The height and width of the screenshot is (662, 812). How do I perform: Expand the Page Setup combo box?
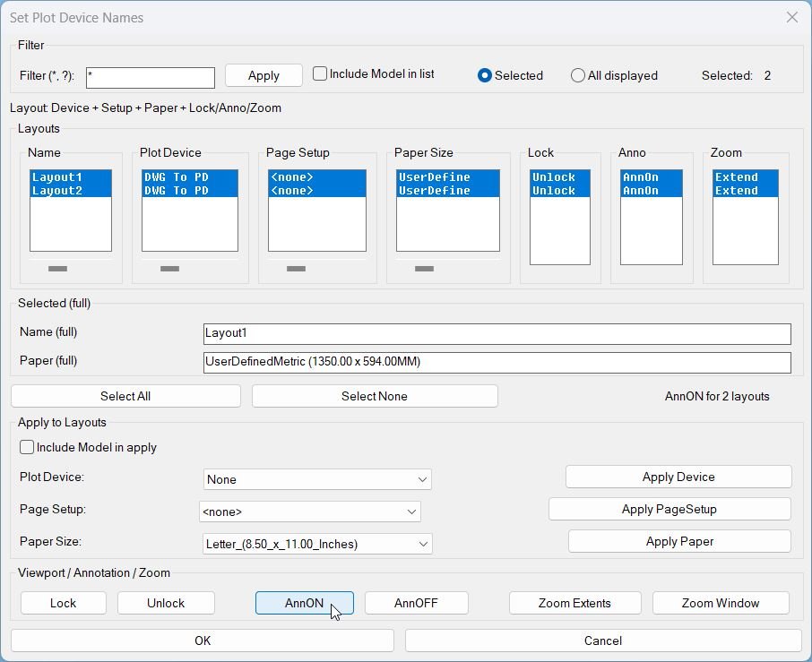(x=310, y=512)
